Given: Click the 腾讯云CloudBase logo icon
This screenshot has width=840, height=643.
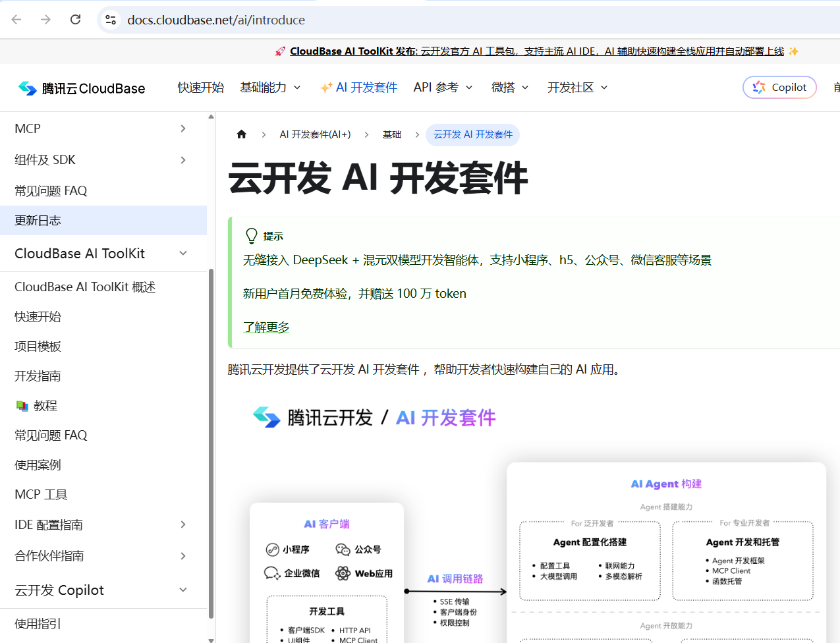Looking at the screenshot, I should click(27, 88).
